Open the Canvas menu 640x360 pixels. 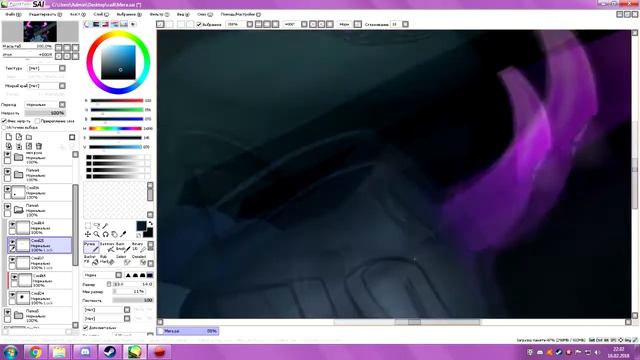(78, 14)
